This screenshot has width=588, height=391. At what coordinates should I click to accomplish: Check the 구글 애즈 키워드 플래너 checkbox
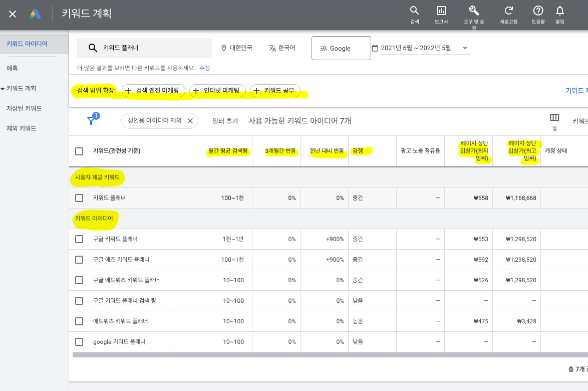pos(79,260)
